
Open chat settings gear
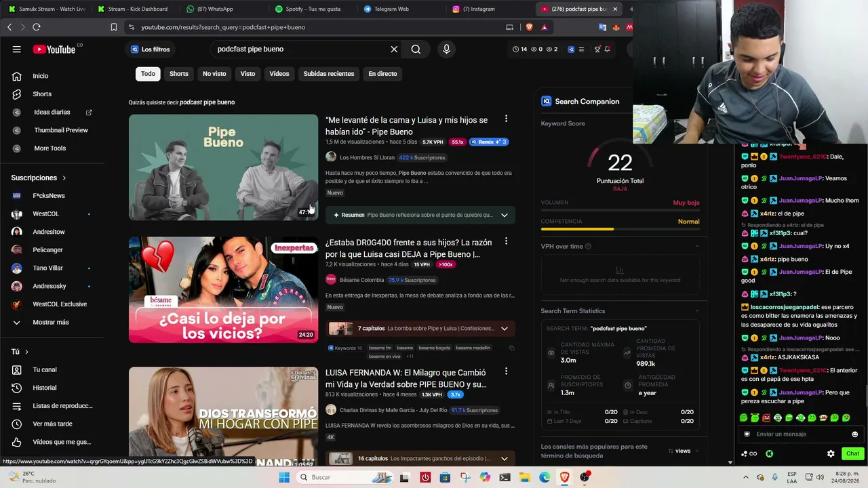(831, 453)
